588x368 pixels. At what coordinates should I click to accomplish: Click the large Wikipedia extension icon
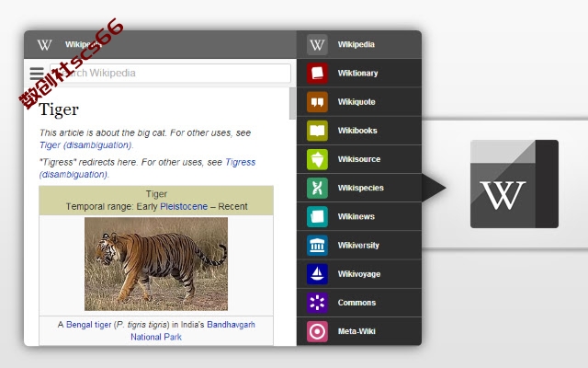(x=514, y=184)
